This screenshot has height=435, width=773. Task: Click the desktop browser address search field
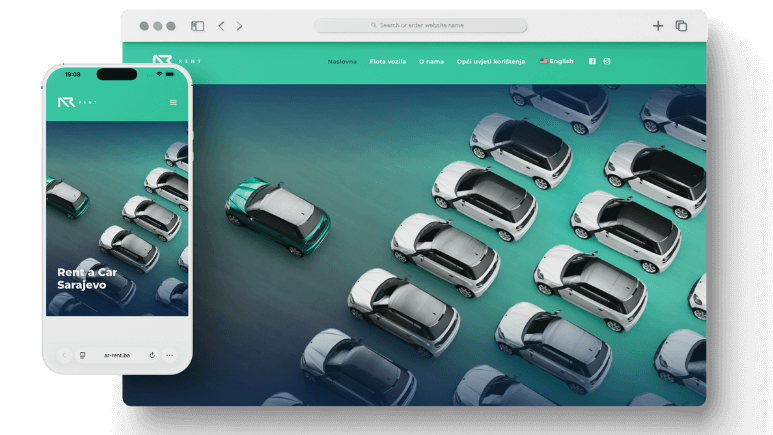(421, 25)
